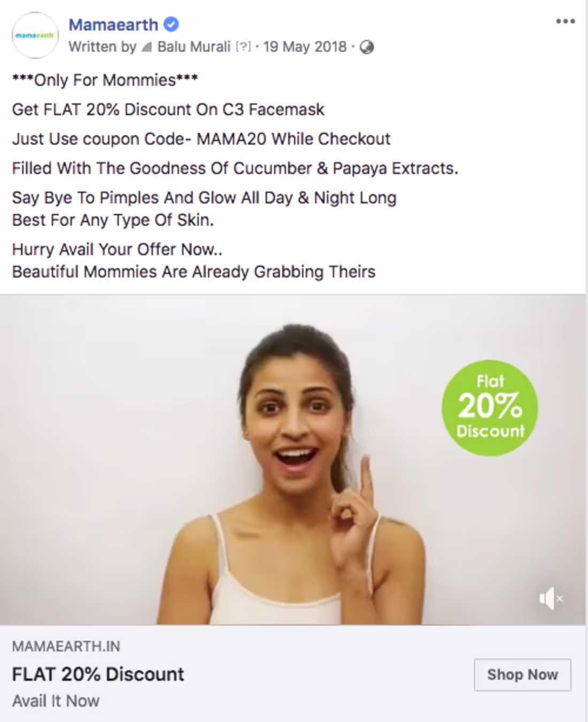Click the Only For Mommies text line
Screen dimensions: 588x722
[105, 80]
